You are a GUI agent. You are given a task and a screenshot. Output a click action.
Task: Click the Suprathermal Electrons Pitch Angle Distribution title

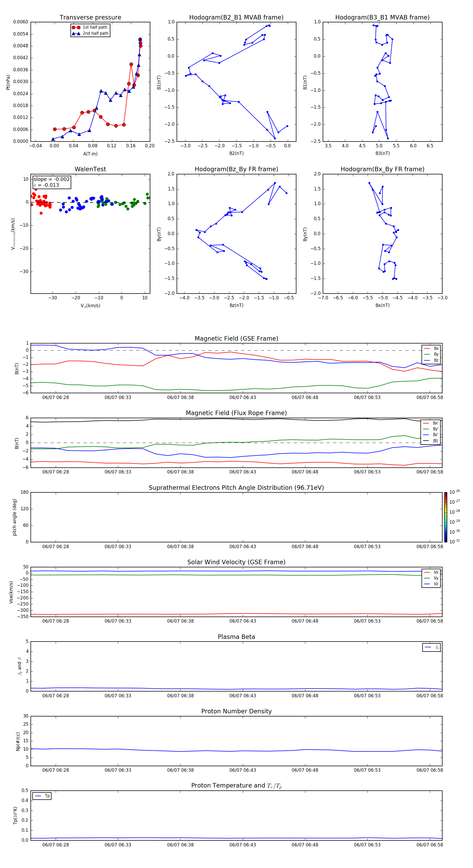[x=236, y=488]
